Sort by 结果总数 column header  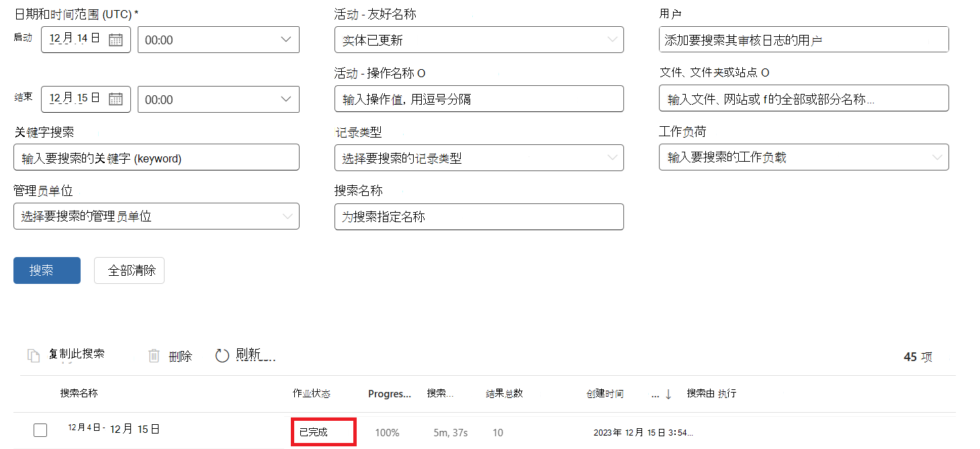tap(505, 394)
